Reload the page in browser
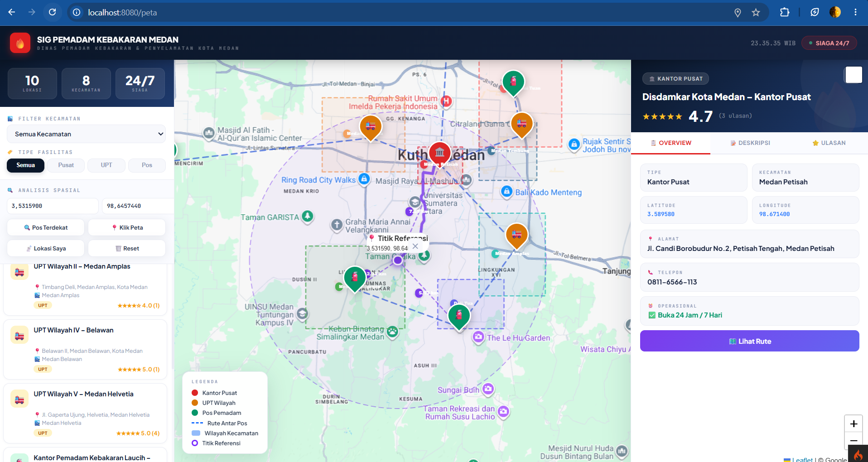 click(x=53, y=12)
